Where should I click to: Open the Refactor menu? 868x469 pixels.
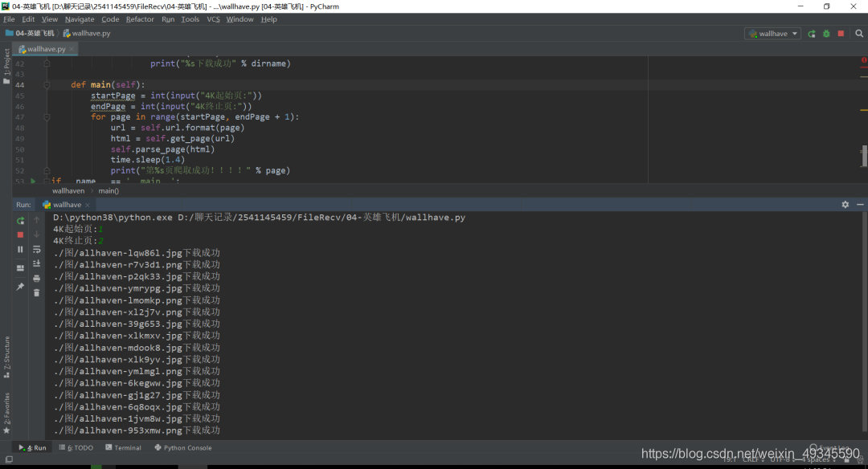point(140,19)
